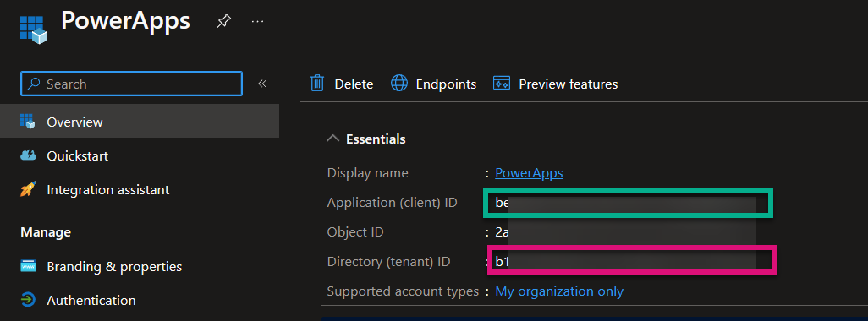The image size is (868, 321).
Task: Click the Branding & properties icon
Action: click(x=28, y=266)
